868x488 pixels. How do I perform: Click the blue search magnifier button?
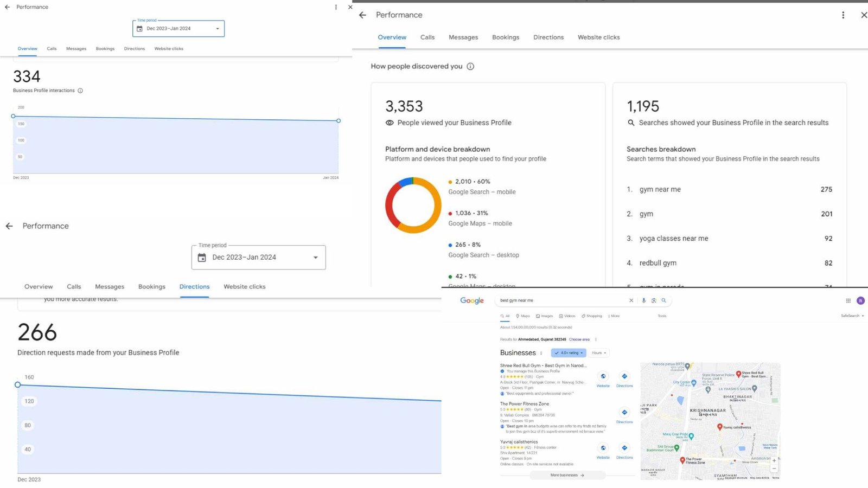click(663, 300)
